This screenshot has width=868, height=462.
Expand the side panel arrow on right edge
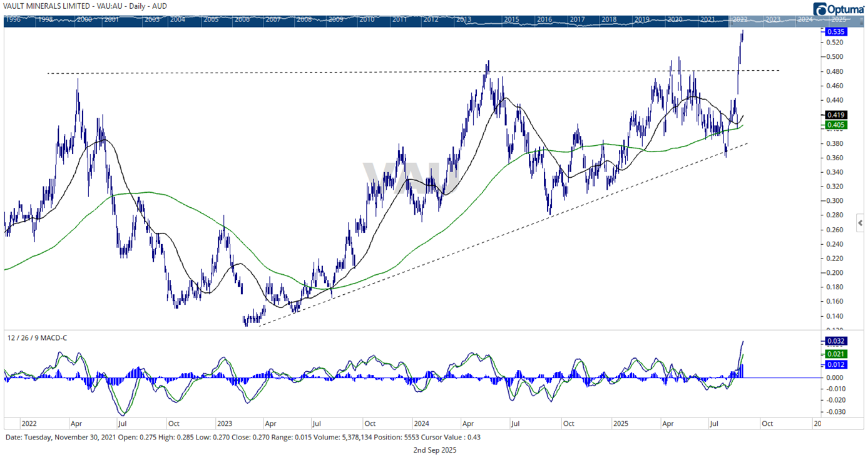coord(860,223)
